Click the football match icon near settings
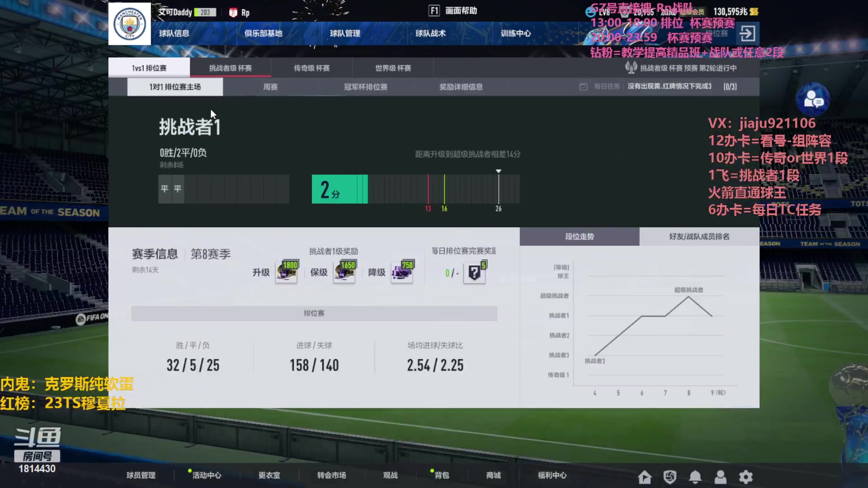868x488 pixels. [x=670, y=477]
